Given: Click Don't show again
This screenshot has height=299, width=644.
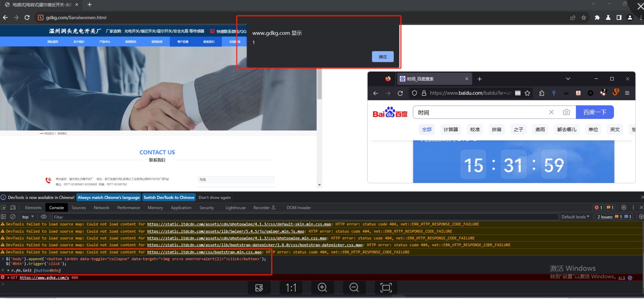Looking at the screenshot, I should (215, 197).
